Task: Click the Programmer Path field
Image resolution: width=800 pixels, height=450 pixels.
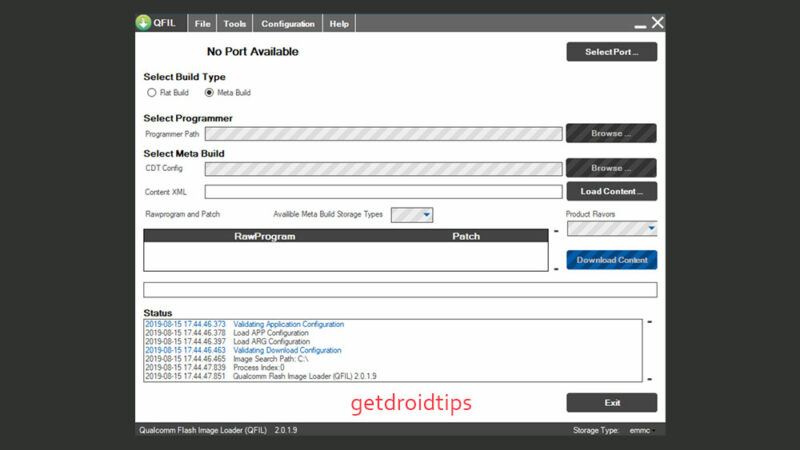Action: point(384,134)
